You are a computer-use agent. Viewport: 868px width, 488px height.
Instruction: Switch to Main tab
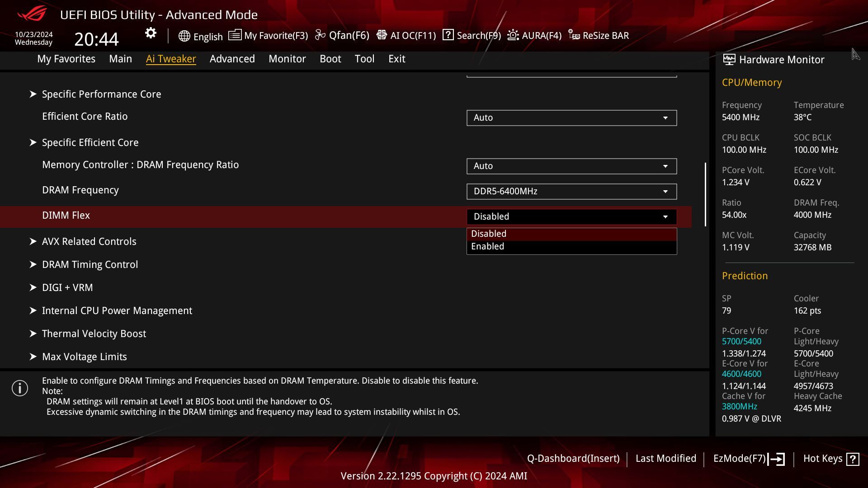tap(120, 59)
